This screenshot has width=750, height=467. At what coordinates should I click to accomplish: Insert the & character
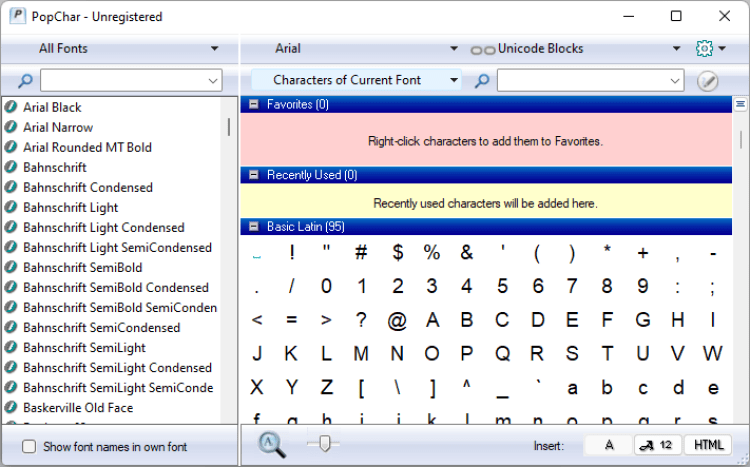point(467,252)
